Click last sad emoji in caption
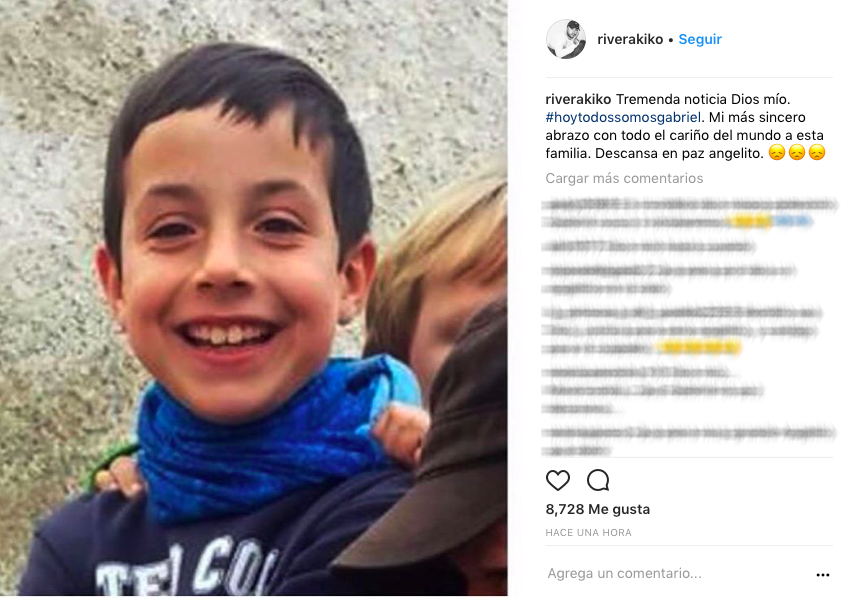The image size is (857, 600). [817, 152]
